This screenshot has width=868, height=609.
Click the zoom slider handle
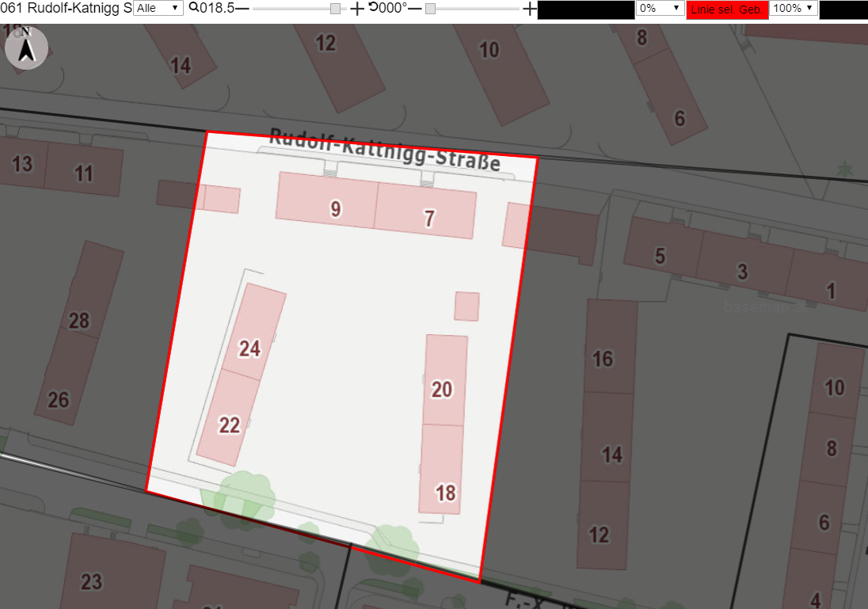coord(335,8)
